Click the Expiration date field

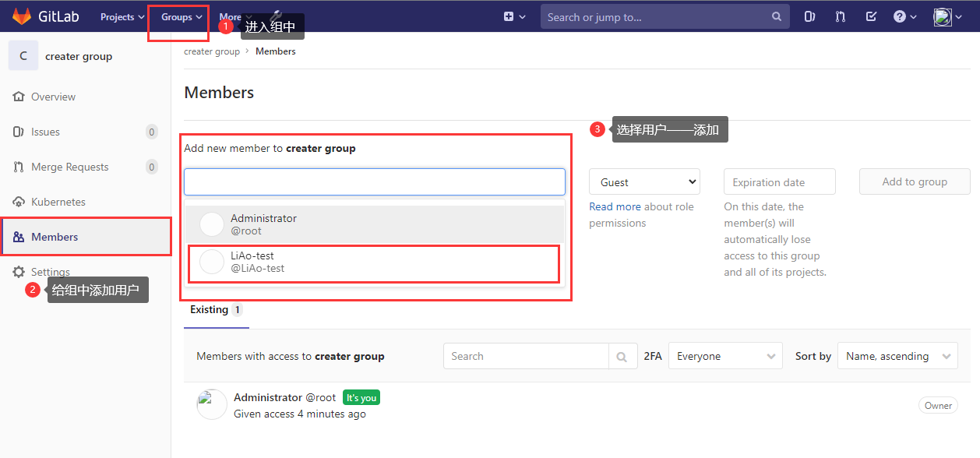pyautogui.click(x=778, y=181)
